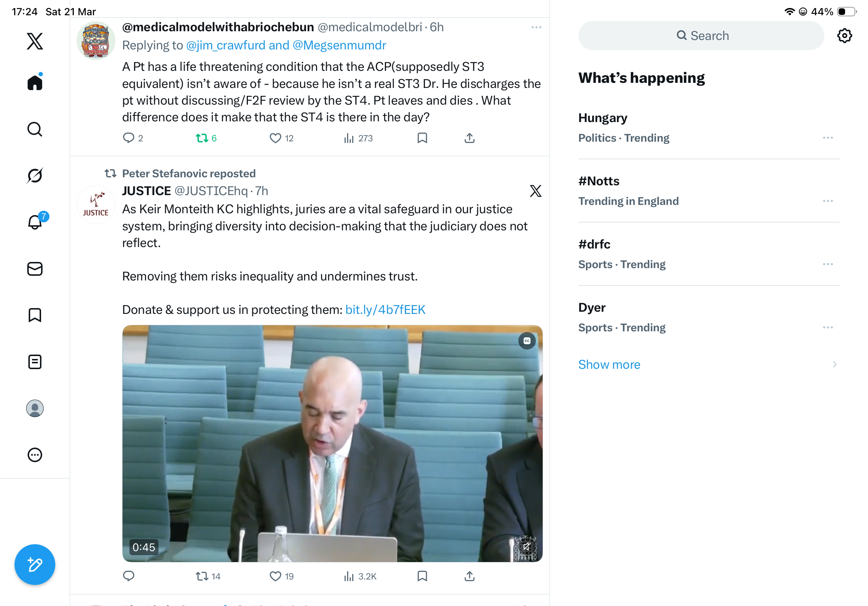Screen dimensions: 868x606
Task: Open the Lists icon in sidebar
Action: (35, 361)
